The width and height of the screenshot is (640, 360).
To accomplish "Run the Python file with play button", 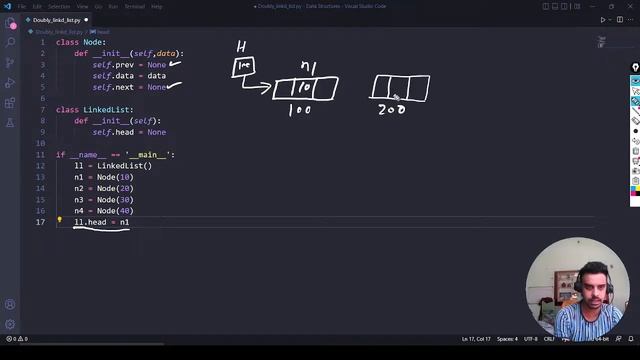I will pos(602,20).
